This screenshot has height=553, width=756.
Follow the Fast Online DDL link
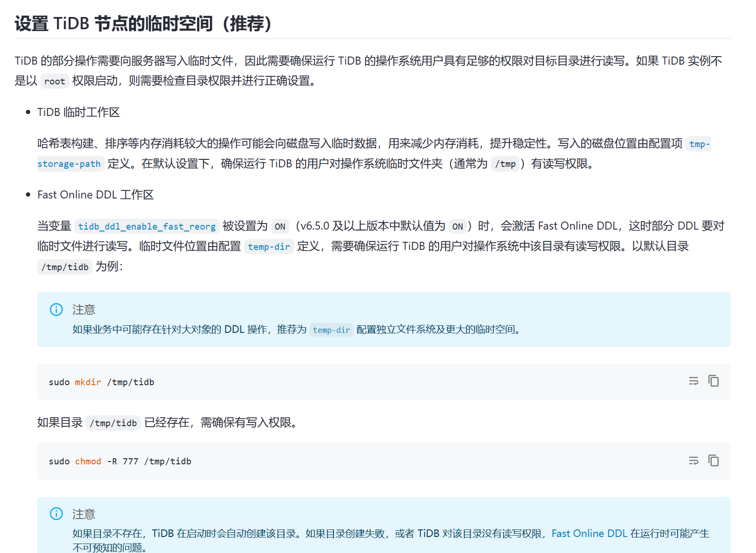[x=589, y=533]
